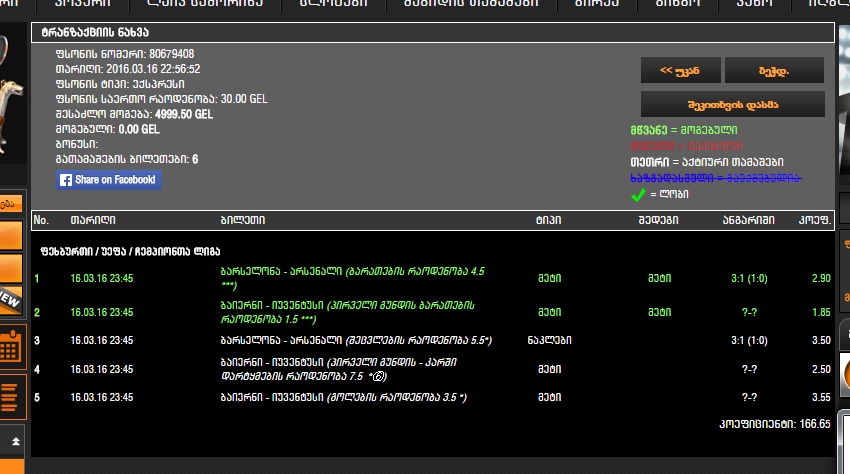Click row 1 bet 'ბარსელონა - არსენალი' with 4.5
Image resolution: width=850 pixels, height=474 pixels.
pyautogui.click(x=352, y=278)
